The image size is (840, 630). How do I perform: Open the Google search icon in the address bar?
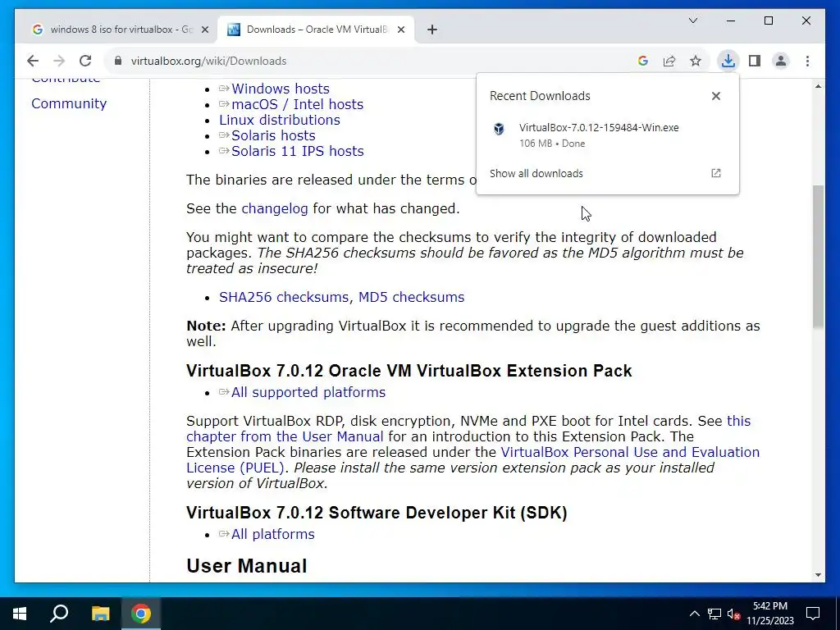[x=643, y=61]
